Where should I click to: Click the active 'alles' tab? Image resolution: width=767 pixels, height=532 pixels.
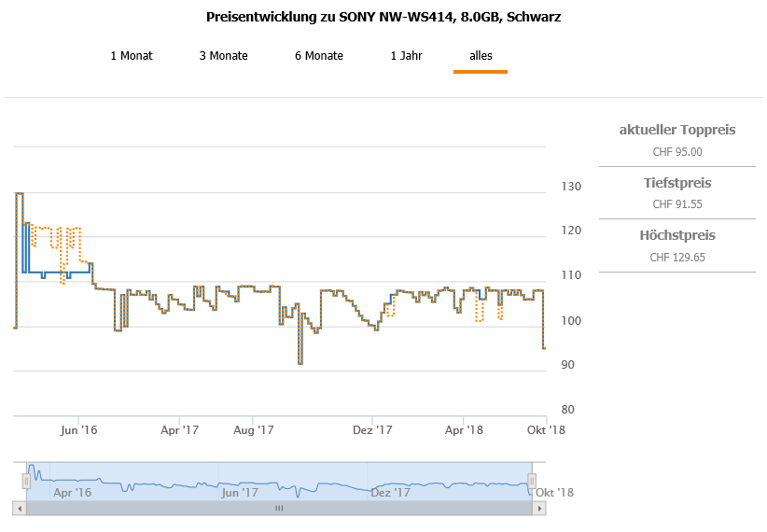[x=481, y=56]
